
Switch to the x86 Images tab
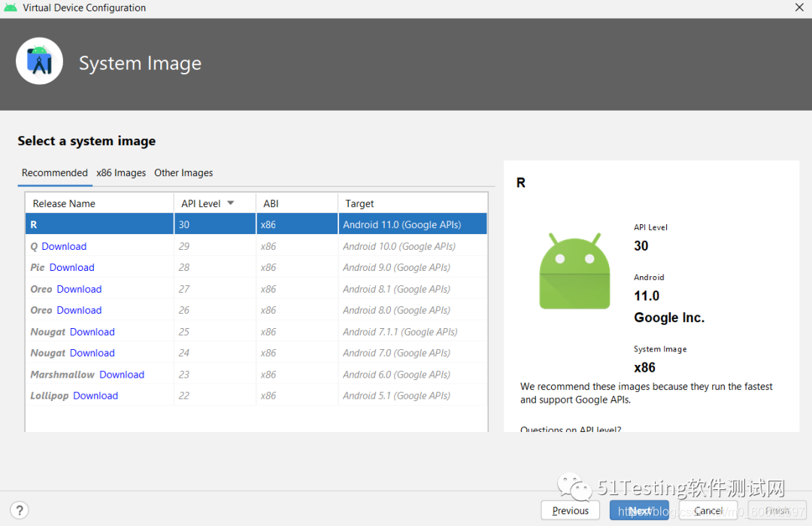point(120,172)
